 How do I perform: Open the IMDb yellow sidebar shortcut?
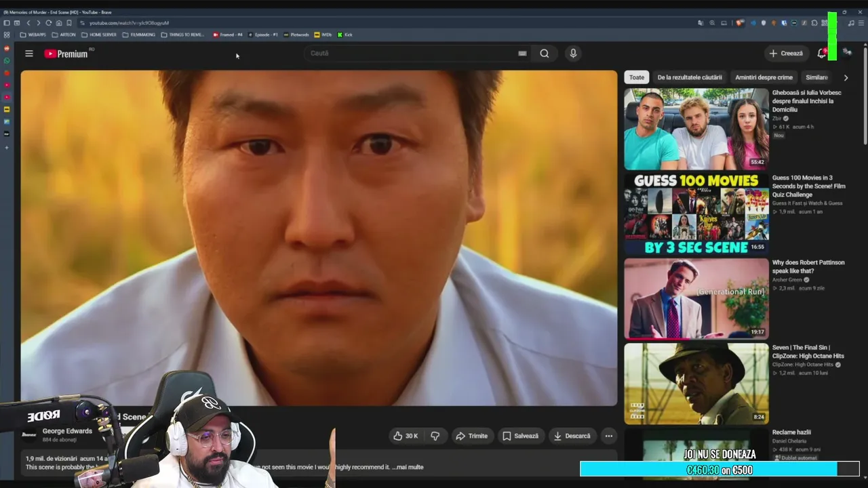tap(7, 109)
